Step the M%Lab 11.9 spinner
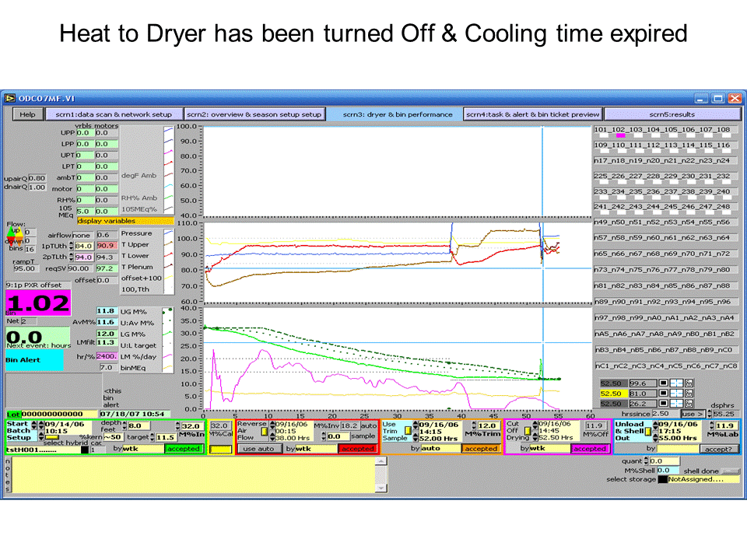The height and width of the screenshot is (560, 747). click(712, 425)
